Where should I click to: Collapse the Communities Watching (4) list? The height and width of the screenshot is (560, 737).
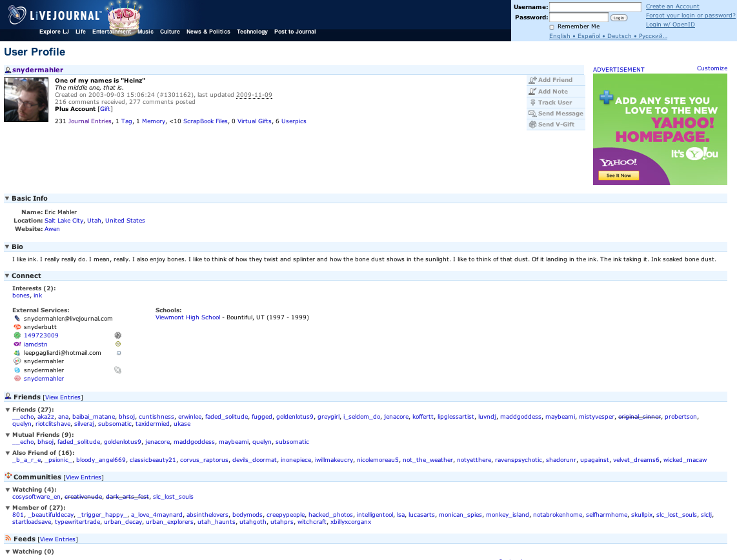point(8,490)
